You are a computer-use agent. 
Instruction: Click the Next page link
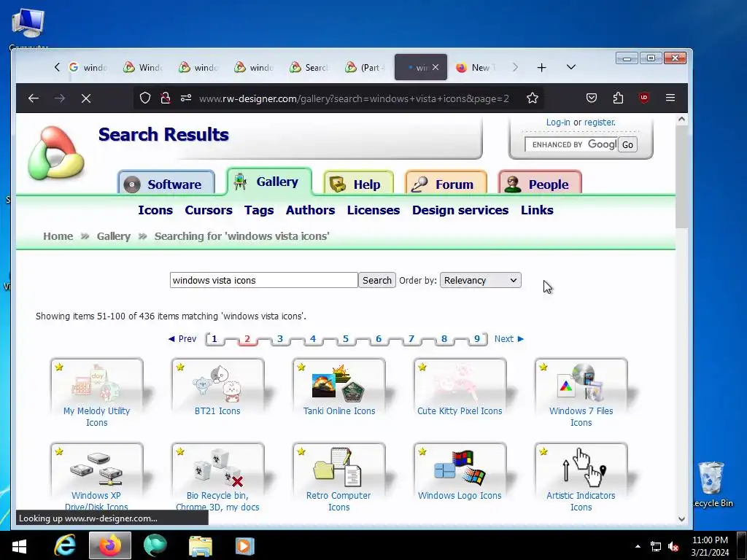508,338
